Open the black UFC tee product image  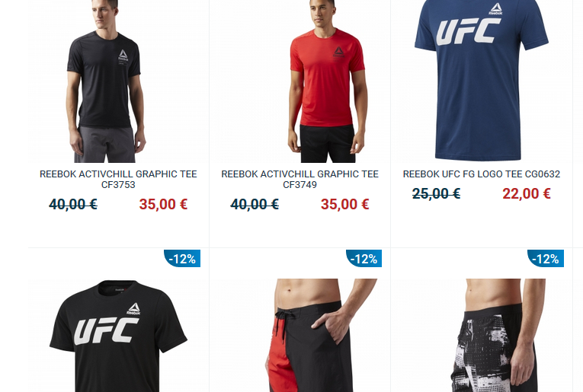(118, 335)
